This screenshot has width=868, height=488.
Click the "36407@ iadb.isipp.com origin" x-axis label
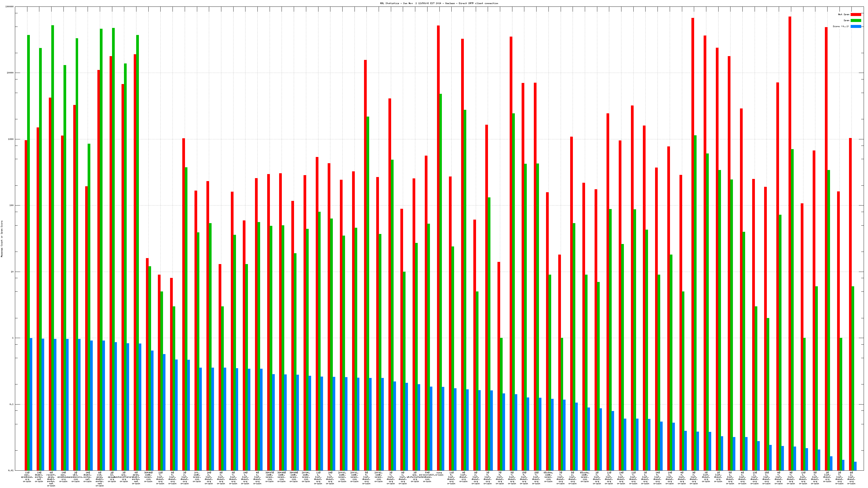pos(270,477)
